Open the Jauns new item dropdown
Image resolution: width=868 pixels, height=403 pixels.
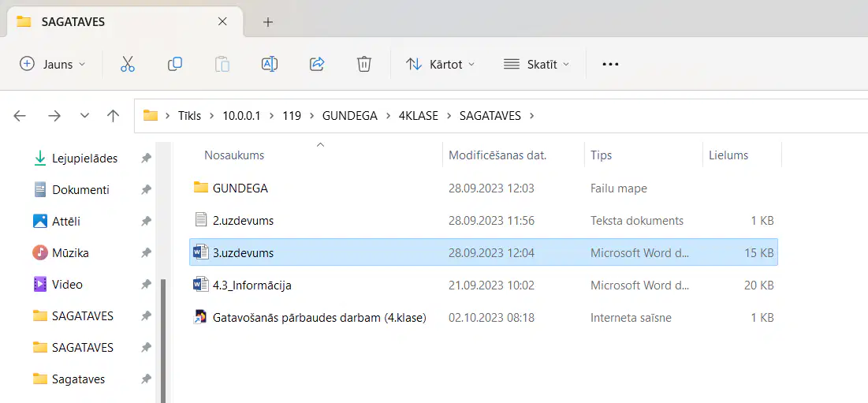click(53, 64)
